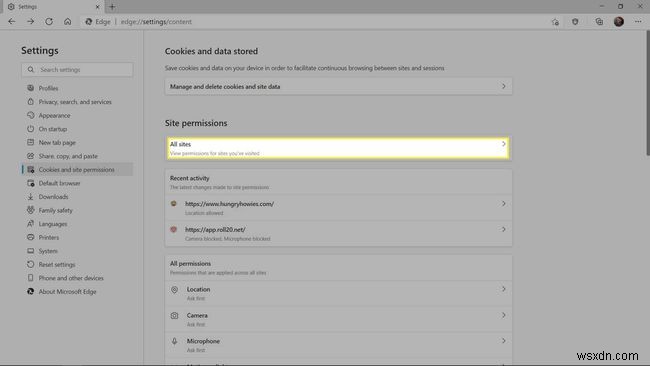The image size is (650, 366).
Task: Go to Appearance settings
Action: pos(54,115)
